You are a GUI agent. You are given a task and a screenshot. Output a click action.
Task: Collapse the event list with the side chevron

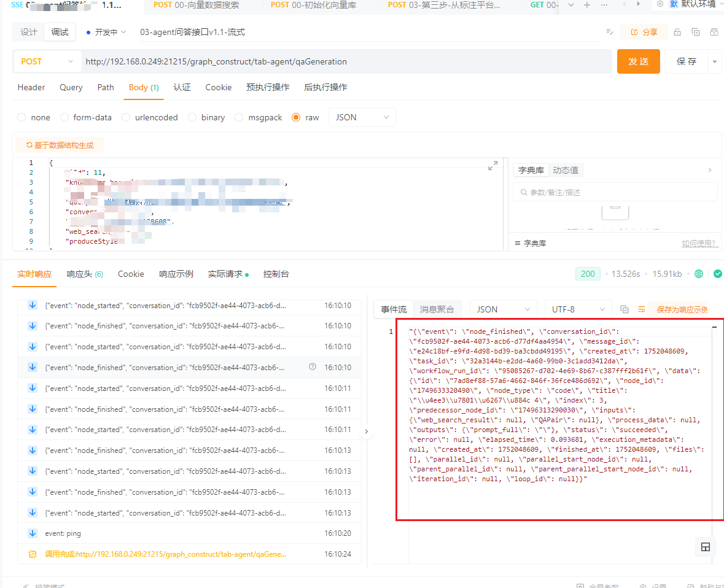coord(366,431)
